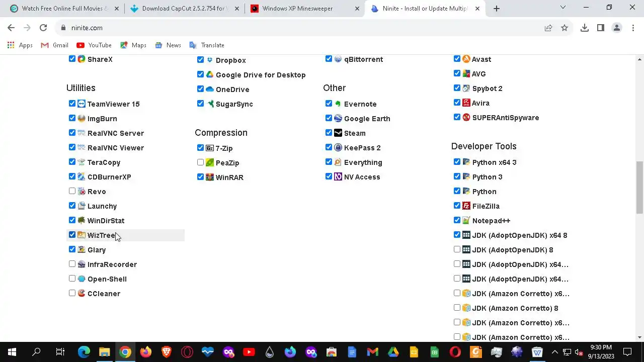
Task: Click the OneDrive cloud icon
Action: pos(210,89)
